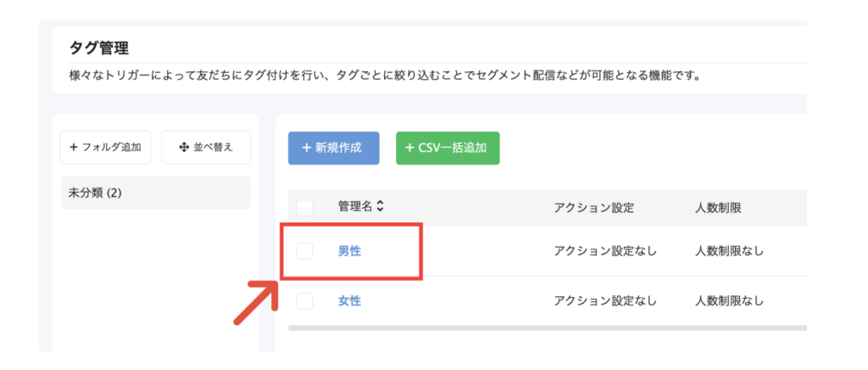Click the move-arrows icon on 並べ替え
The width and height of the screenshot is (868, 370).
[184, 148]
